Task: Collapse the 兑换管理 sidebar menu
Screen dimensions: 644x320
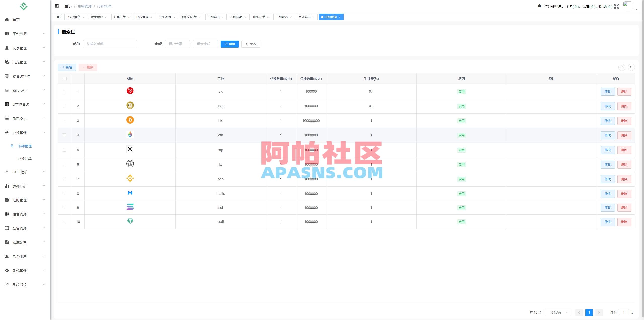Action: tap(25, 132)
